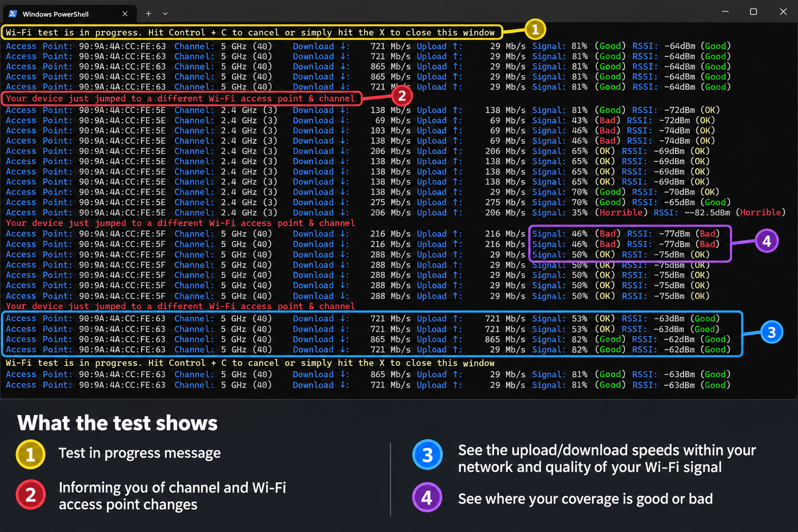Click the lower 'Wi-Fi test is in progress' line
The width and height of the screenshot is (798, 532).
click(x=250, y=363)
